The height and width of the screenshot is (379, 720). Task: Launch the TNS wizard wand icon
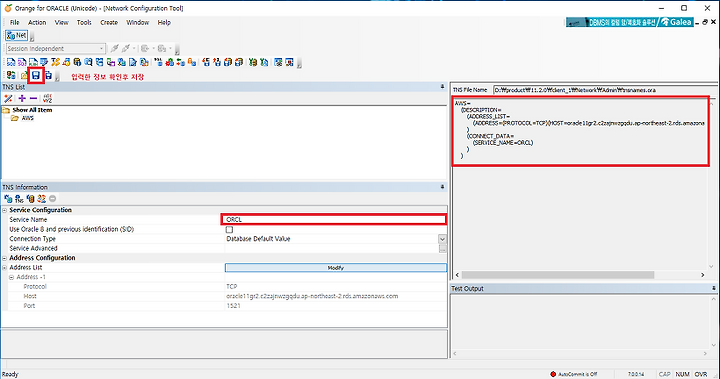[x=8, y=98]
